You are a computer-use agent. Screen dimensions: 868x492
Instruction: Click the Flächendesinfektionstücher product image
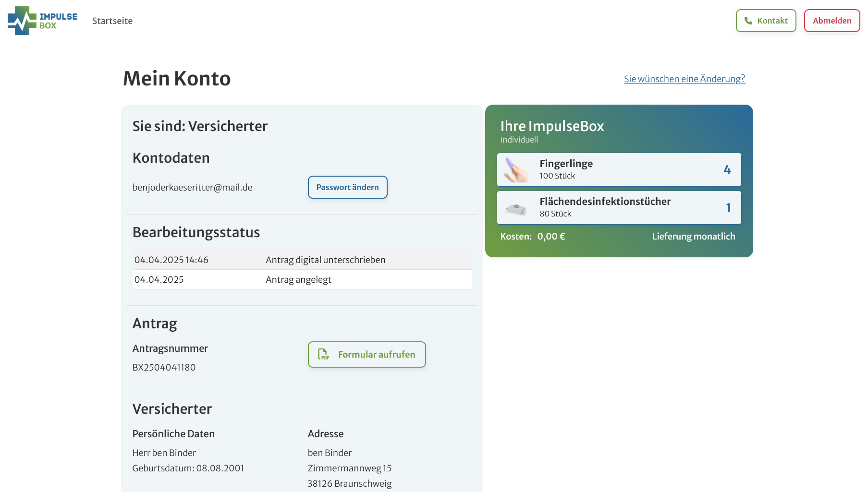[516, 208]
